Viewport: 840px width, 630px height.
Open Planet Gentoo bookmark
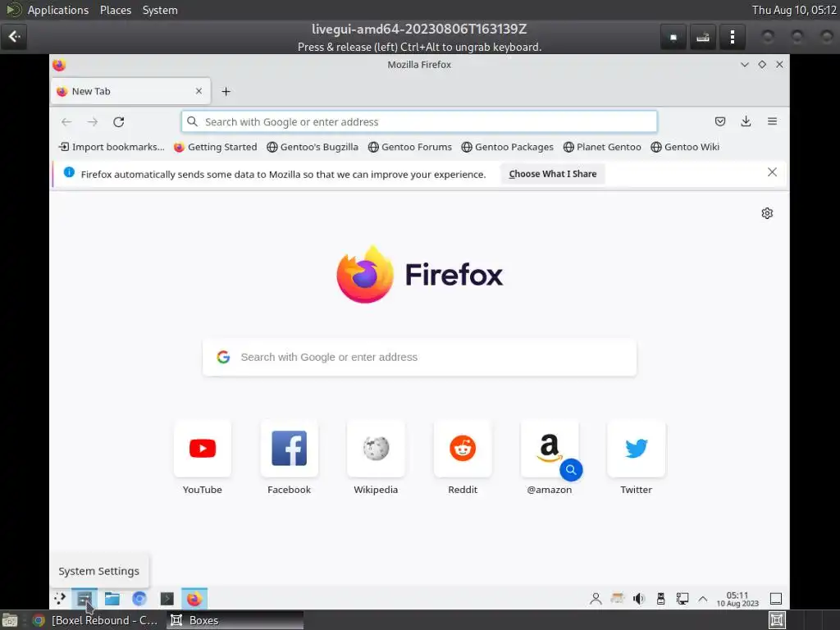tap(602, 147)
